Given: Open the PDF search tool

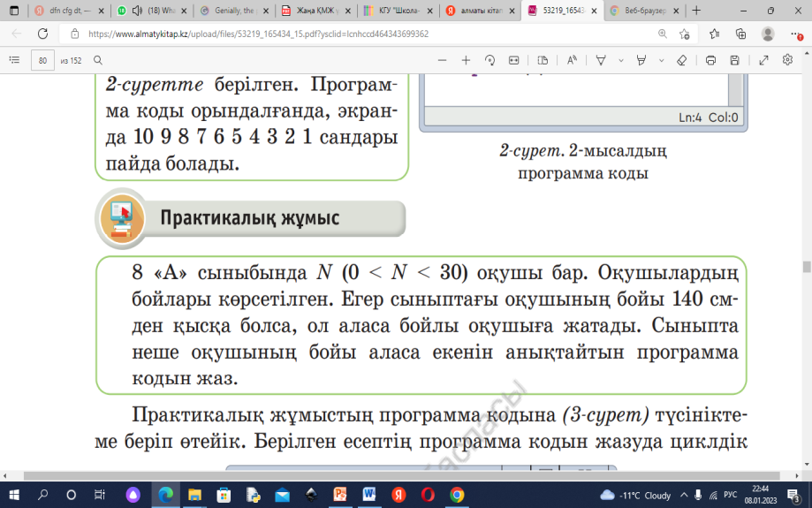Looking at the screenshot, I should click(98, 60).
